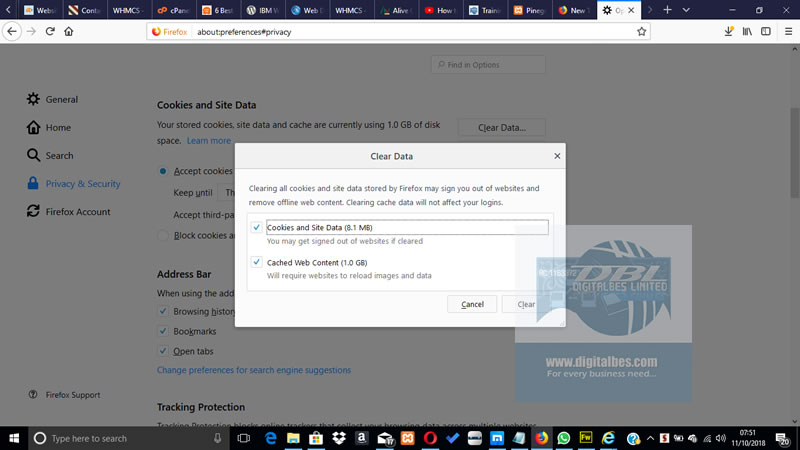
Task: Open the Keep until dropdown
Action: (227, 192)
